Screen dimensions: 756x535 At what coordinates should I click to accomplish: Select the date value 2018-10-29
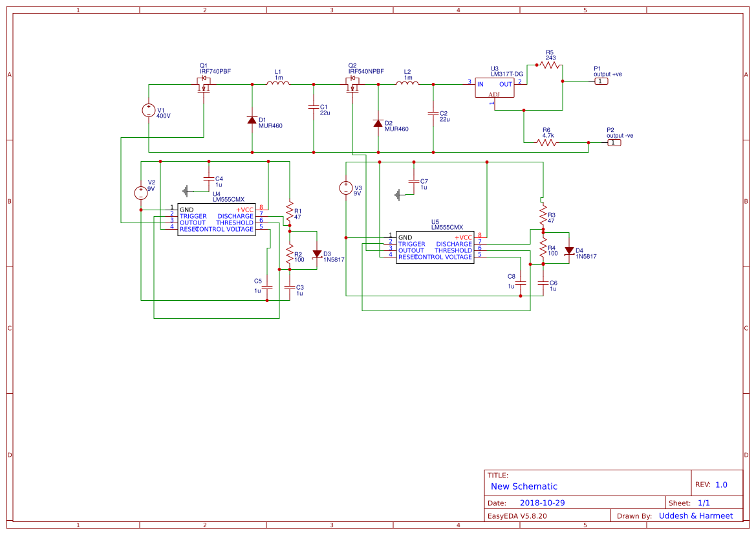pyautogui.click(x=542, y=503)
